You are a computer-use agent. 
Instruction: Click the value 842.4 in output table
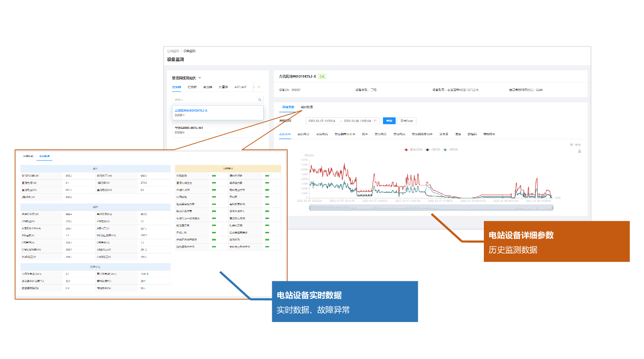click(69, 214)
